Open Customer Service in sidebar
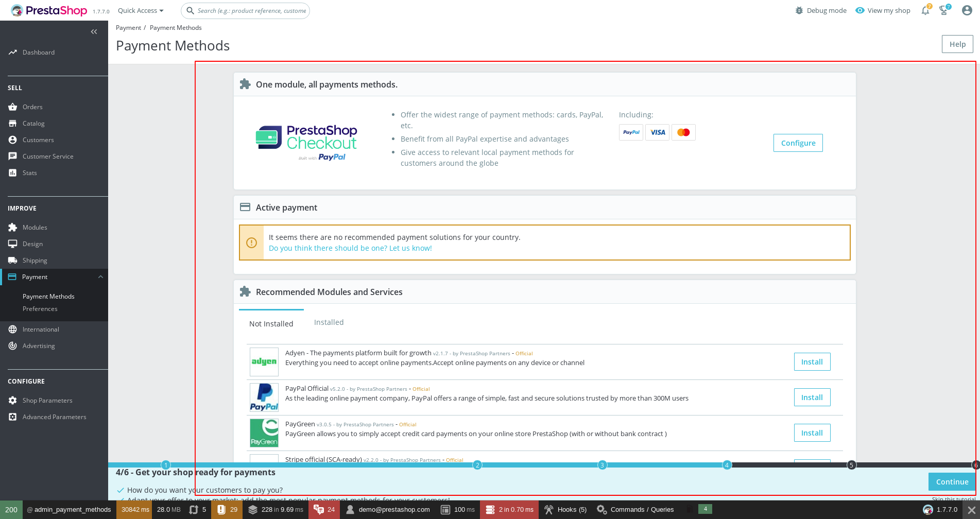Image resolution: width=980 pixels, height=519 pixels. [x=48, y=156]
